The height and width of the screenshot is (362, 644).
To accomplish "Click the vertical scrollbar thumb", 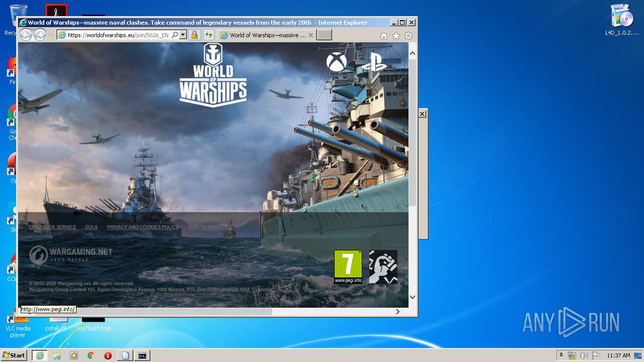I will [413, 132].
